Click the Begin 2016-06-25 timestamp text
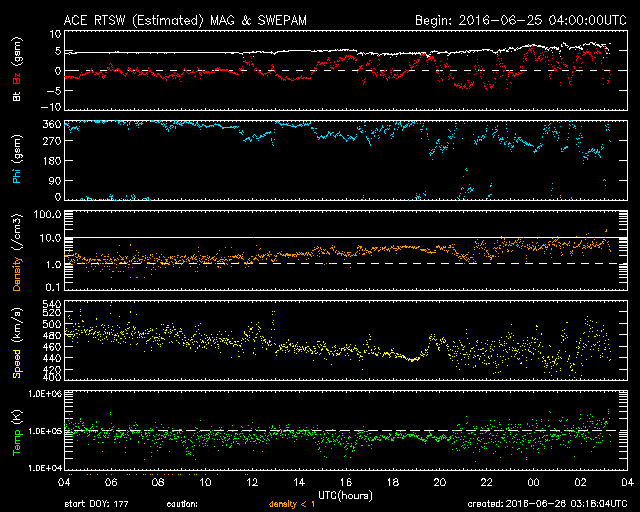The height and width of the screenshot is (512, 640). [x=520, y=20]
